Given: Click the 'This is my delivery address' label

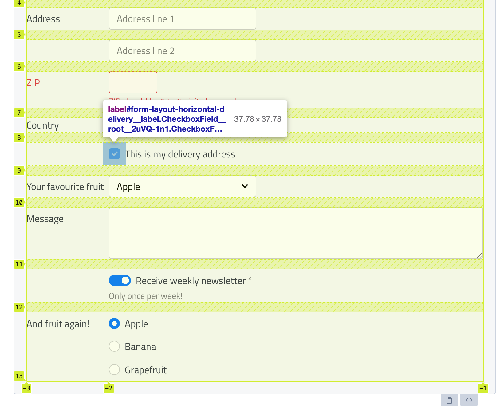Looking at the screenshot, I should (x=180, y=154).
